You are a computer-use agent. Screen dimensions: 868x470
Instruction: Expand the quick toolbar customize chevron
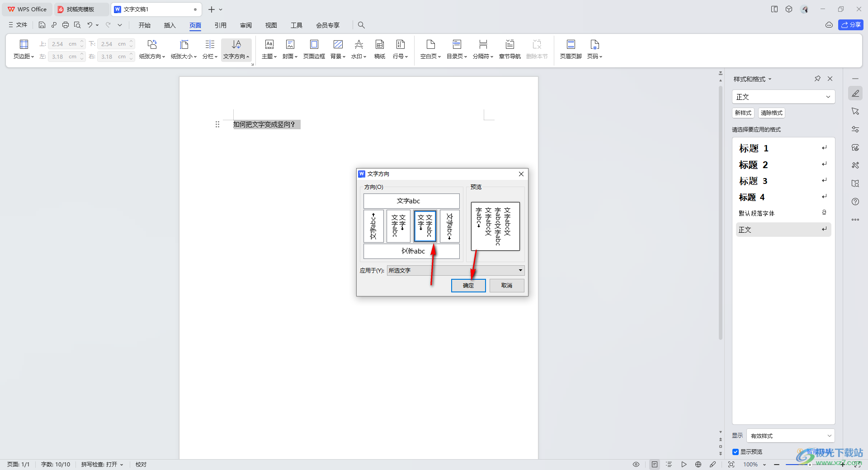[120, 25]
